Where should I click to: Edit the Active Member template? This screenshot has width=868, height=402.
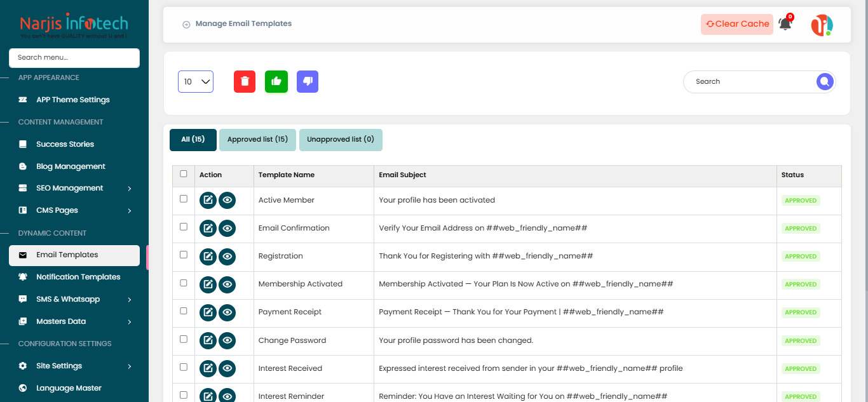[208, 201]
